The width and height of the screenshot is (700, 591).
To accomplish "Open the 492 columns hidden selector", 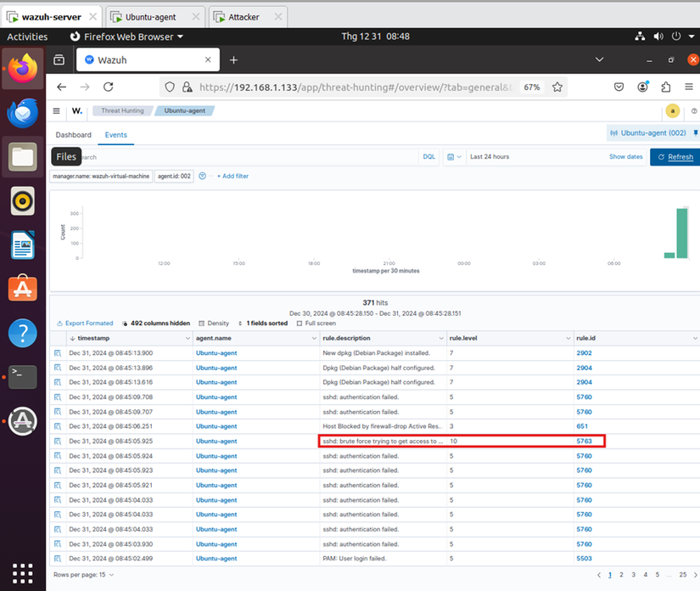I will tap(156, 324).
